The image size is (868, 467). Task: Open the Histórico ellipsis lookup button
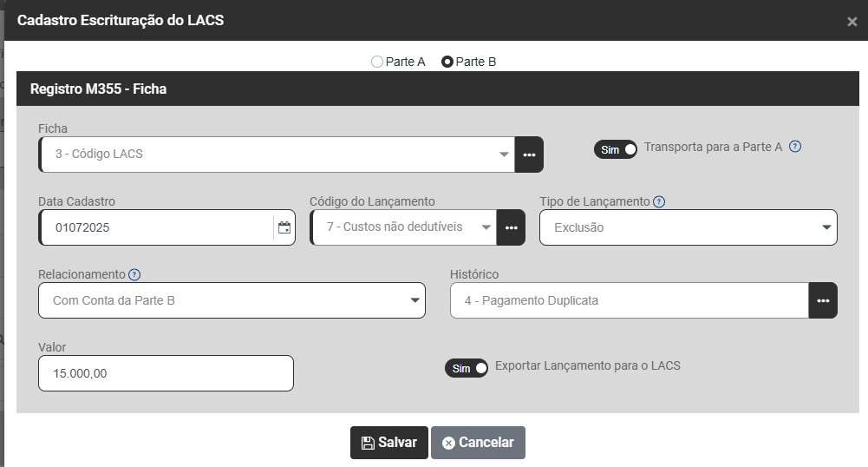(x=823, y=301)
